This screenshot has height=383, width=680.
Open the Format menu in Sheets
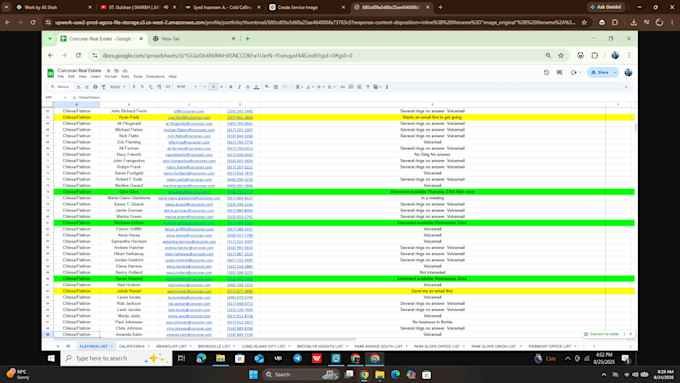click(111, 76)
